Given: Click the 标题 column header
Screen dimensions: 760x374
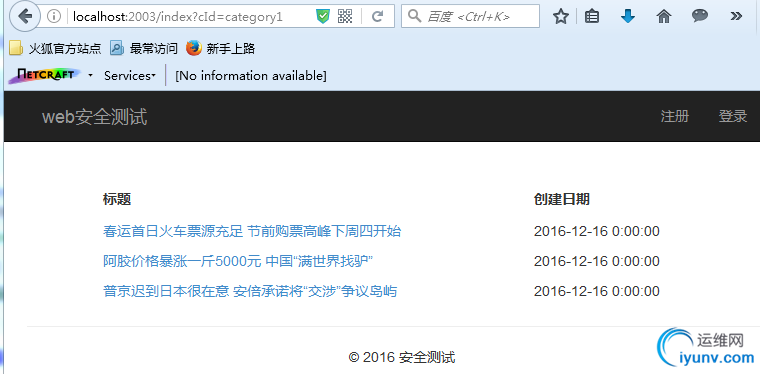Looking at the screenshot, I should (117, 199).
